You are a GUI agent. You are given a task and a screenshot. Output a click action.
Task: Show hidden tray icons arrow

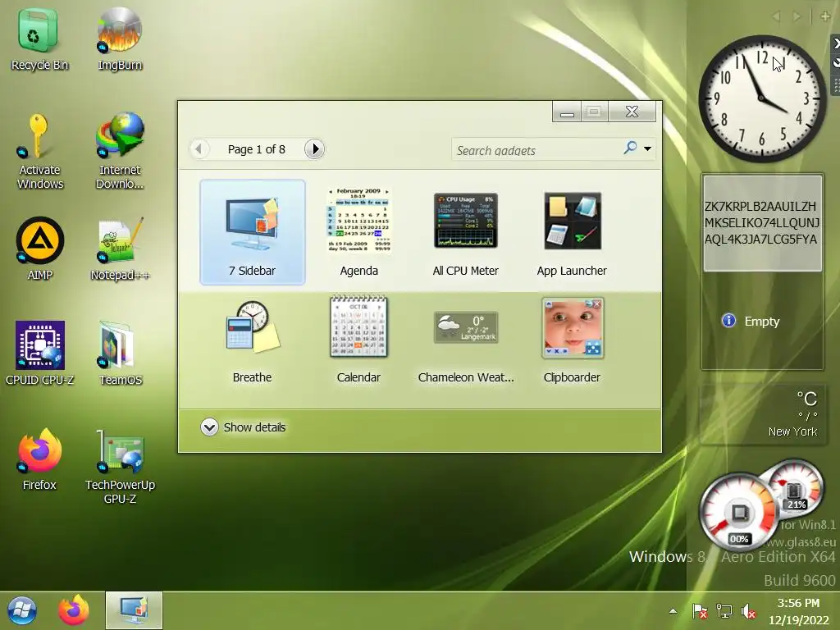[x=673, y=611]
